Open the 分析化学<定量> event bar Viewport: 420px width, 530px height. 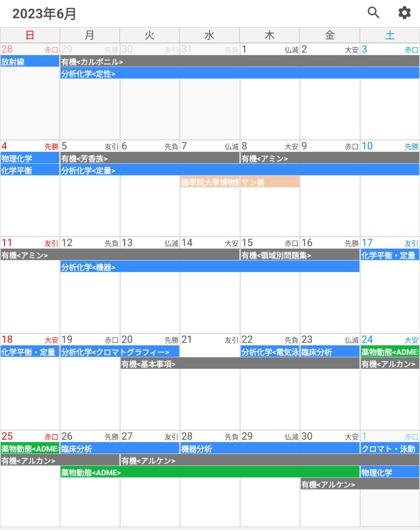click(240, 170)
